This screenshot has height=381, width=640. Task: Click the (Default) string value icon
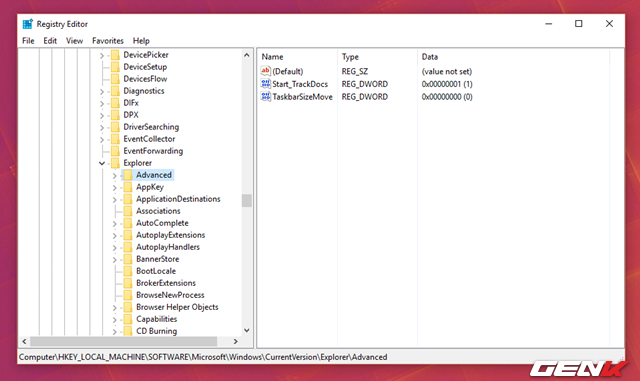(266, 71)
